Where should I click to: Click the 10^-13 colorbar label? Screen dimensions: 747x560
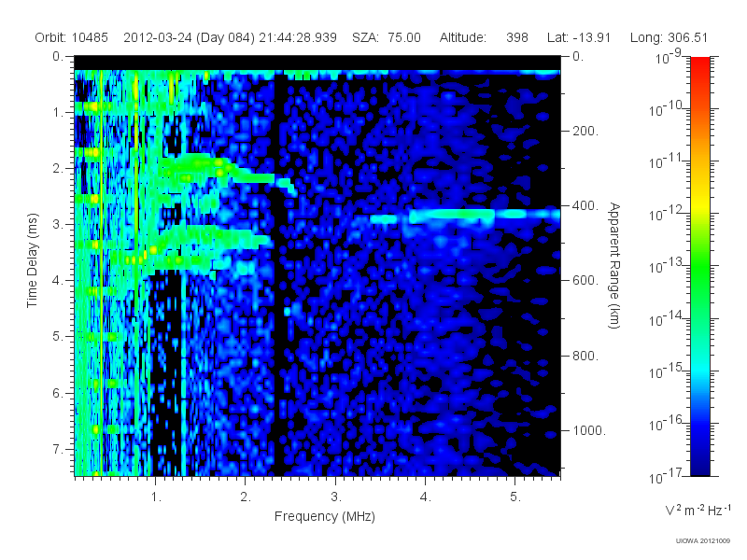(x=667, y=266)
